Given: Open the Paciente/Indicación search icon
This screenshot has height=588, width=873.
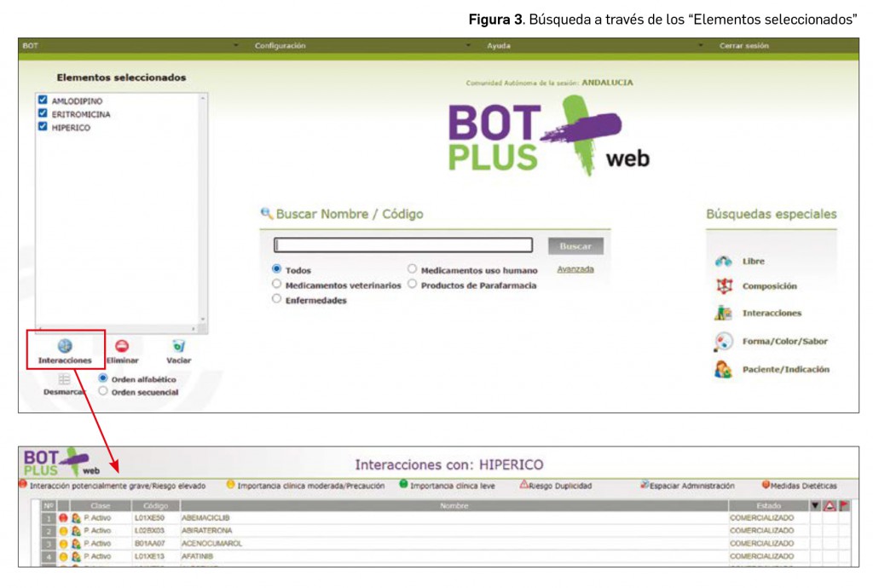Looking at the screenshot, I should (723, 369).
